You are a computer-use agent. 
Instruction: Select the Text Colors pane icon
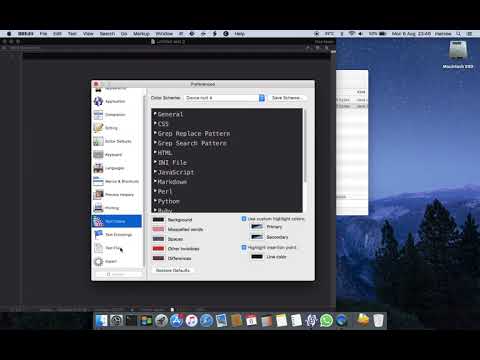pos(98,221)
